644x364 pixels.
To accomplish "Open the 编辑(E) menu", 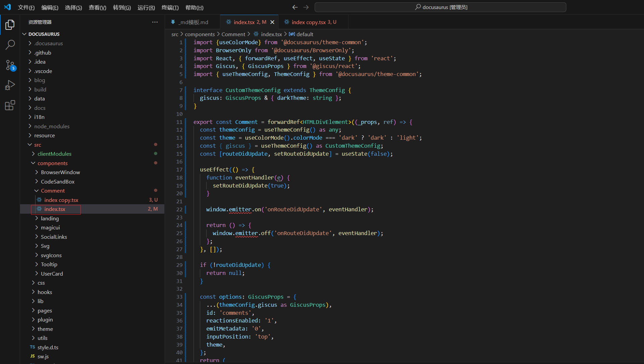I will point(50,7).
